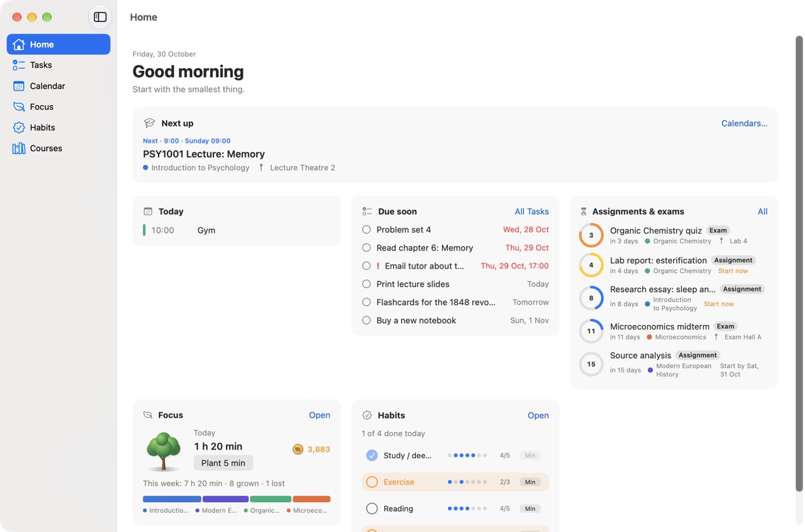The height and width of the screenshot is (532, 805).
Task: Click the checklist icon beside Due soon
Action: coord(367,212)
